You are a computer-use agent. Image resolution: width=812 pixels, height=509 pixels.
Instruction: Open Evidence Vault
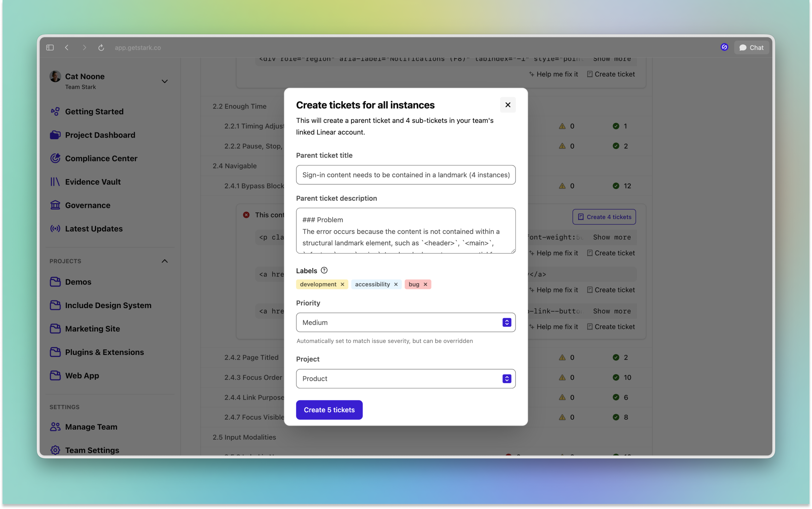tap(93, 182)
